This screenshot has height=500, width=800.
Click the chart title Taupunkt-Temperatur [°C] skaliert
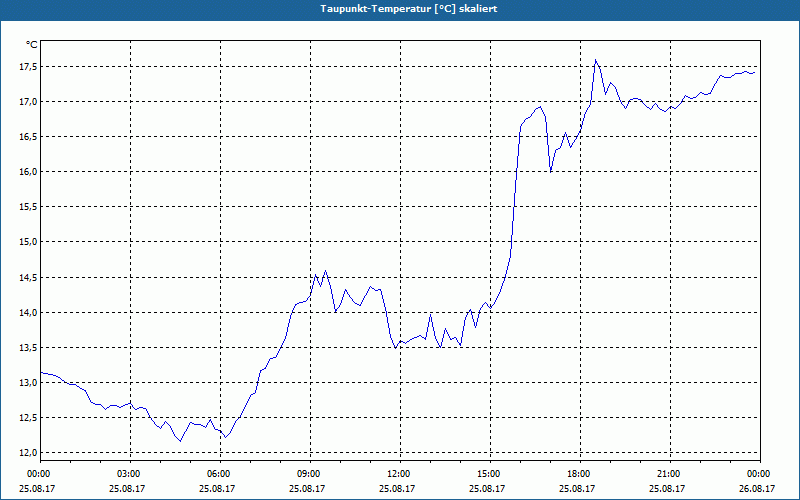coord(409,9)
